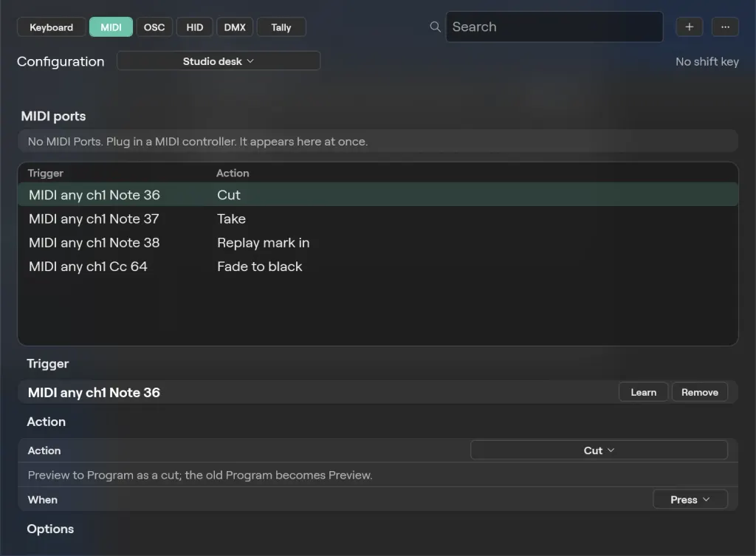Open the When Press dropdown
Viewport: 756px width, 556px height.
click(x=690, y=500)
